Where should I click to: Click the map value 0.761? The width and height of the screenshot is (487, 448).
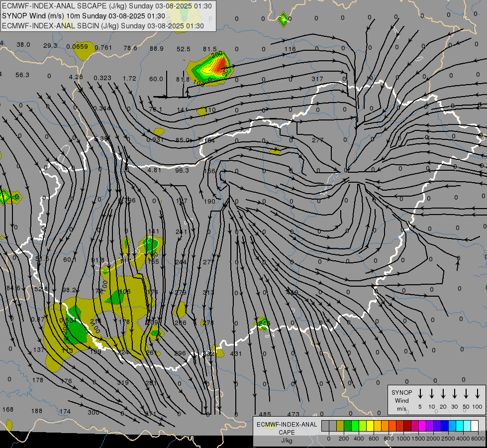[x=103, y=48]
